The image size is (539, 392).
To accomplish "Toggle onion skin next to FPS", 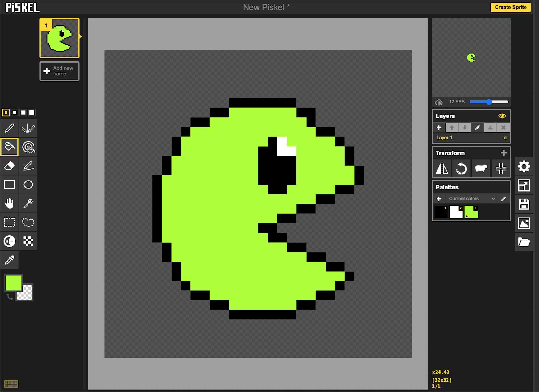I will click(439, 102).
